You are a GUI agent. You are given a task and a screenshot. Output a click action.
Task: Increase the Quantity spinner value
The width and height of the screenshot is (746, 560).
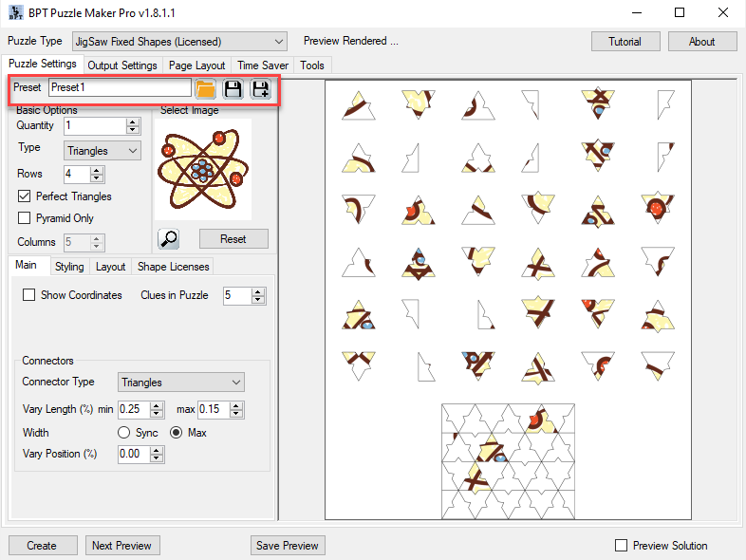coord(133,121)
